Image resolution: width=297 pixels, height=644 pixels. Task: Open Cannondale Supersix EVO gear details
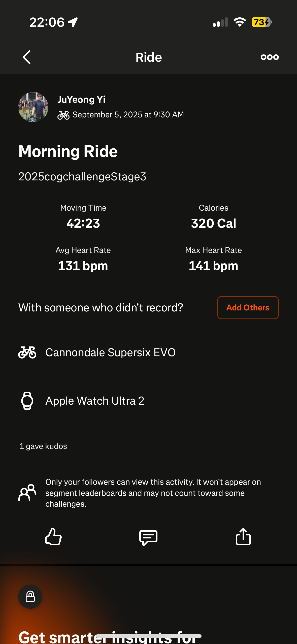[x=110, y=352]
